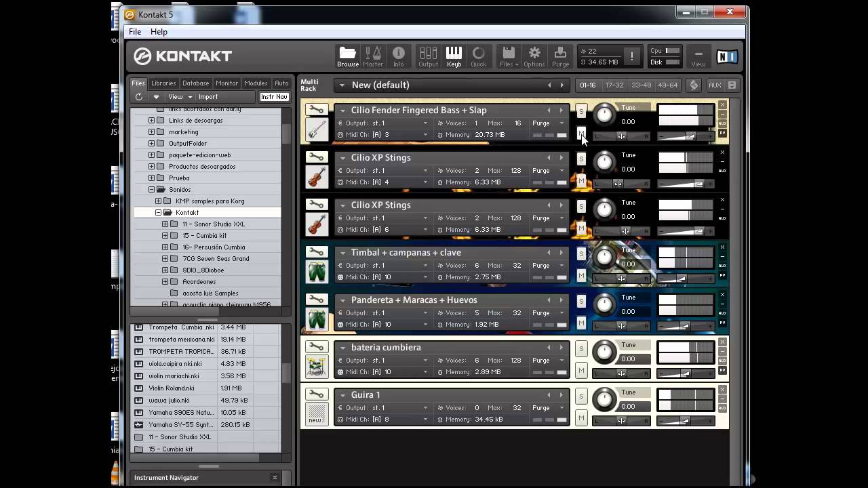Solo the bateria cumbiera instrument

click(x=581, y=348)
